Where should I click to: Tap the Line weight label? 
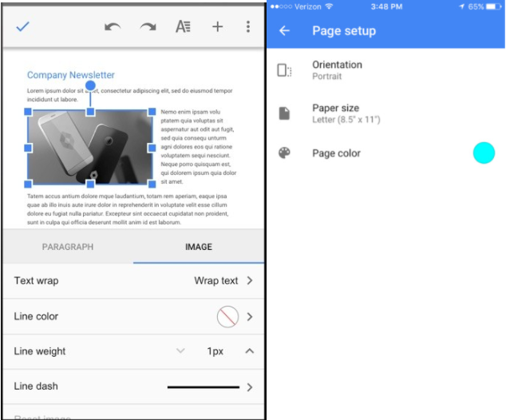[x=40, y=351]
